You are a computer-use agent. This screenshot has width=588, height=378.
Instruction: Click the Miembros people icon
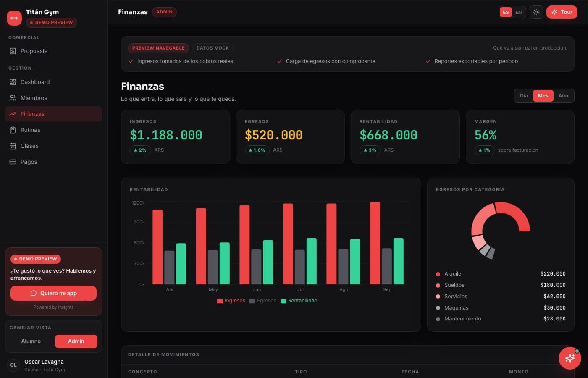coord(13,98)
